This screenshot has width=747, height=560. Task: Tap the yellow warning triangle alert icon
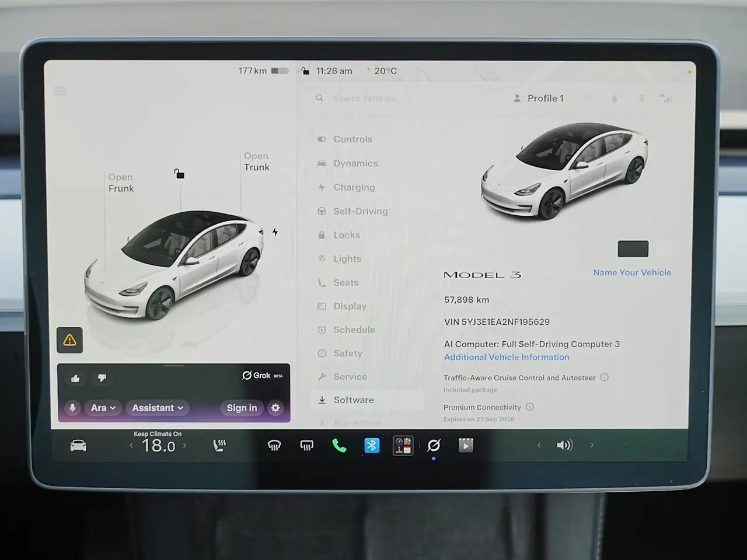69,340
